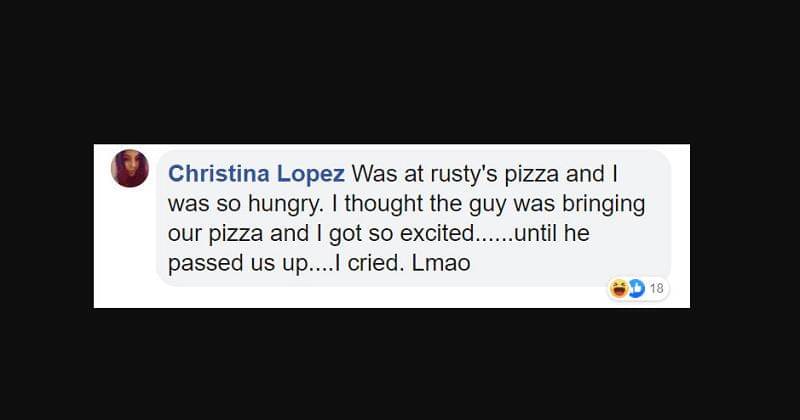Click the white space below the profile picture
The height and width of the screenshot is (420, 800).
(x=130, y=250)
